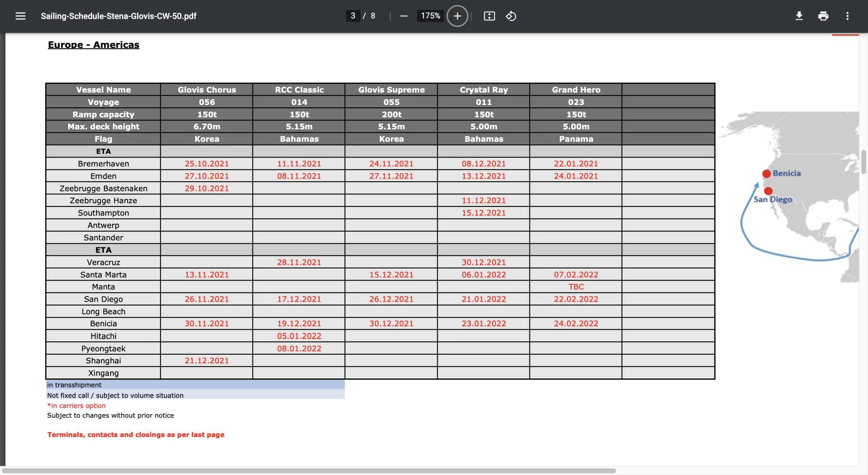The width and height of the screenshot is (868, 475).
Task: Open the sidebar hamburger menu
Action: (x=20, y=16)
